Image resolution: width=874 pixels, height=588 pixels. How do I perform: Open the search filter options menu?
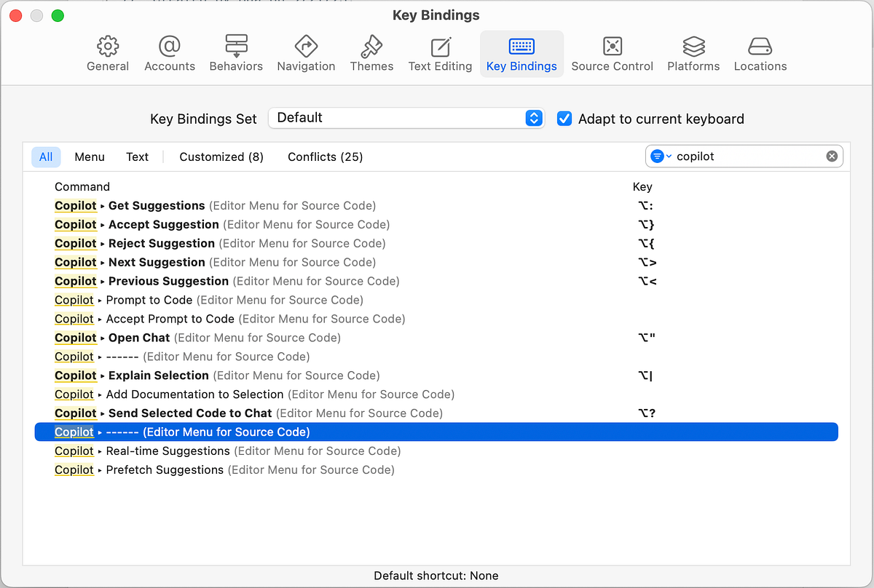coord(659,156)
